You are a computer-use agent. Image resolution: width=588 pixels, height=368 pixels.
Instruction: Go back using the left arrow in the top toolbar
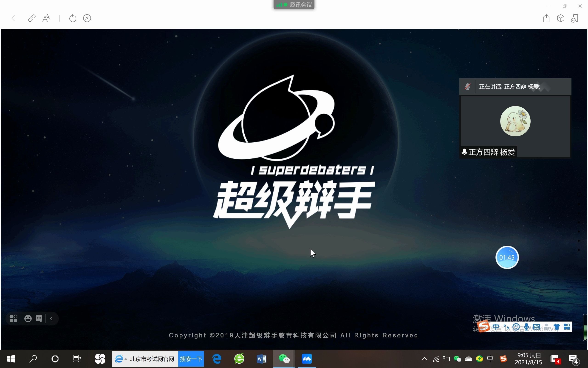point(13,18)
